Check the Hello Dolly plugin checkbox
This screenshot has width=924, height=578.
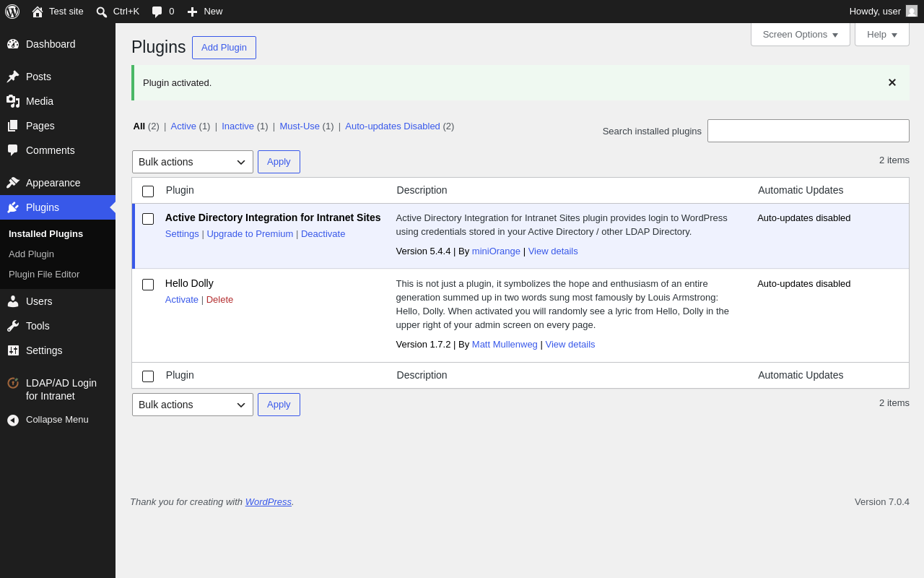point(148,285)
